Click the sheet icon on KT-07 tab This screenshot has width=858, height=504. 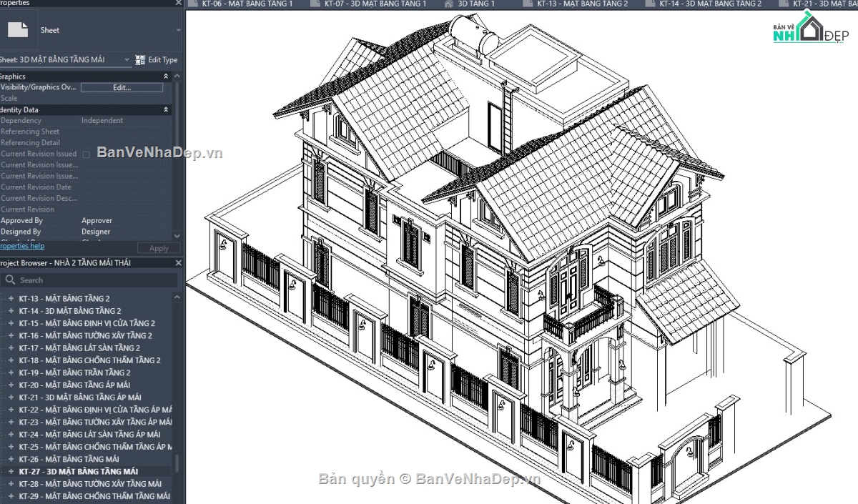click(x=315, y=4)
